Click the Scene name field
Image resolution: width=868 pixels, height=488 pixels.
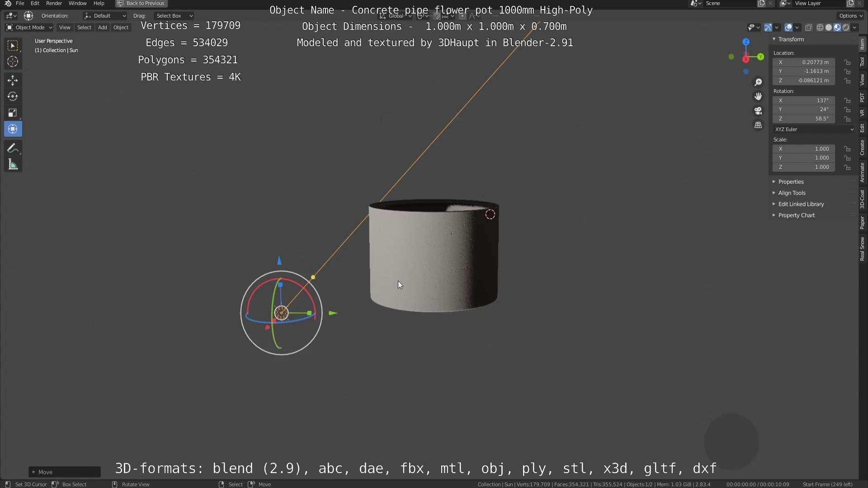click(729, 4)
